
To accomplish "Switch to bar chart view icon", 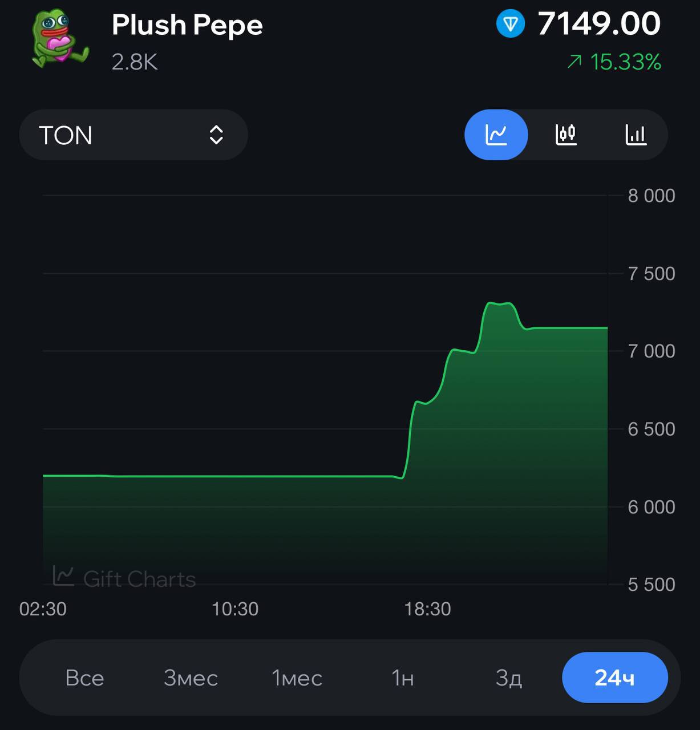I will 636,135.
